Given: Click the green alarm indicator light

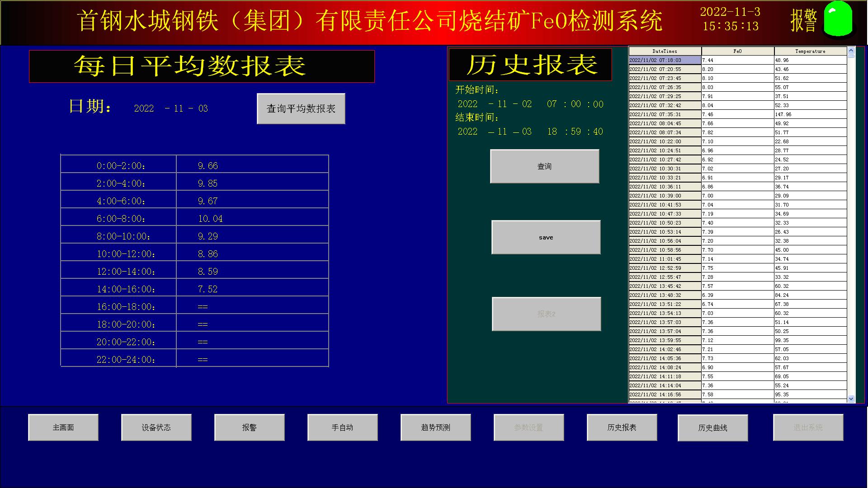Looking at the screenshot, I should 838,19.
